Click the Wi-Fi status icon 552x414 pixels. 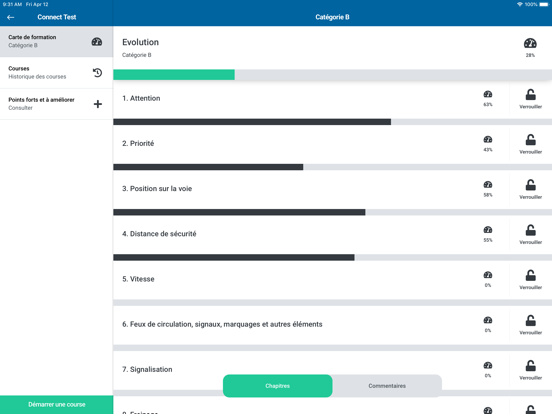coord(520,4)
